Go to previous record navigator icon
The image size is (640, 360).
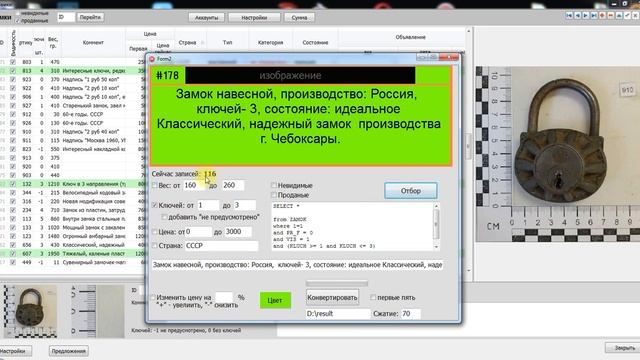(578, 16)
